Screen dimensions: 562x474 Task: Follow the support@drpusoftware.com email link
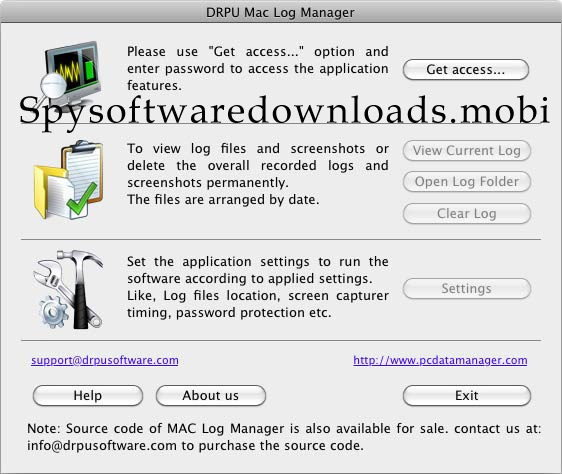tap(105, 360)
